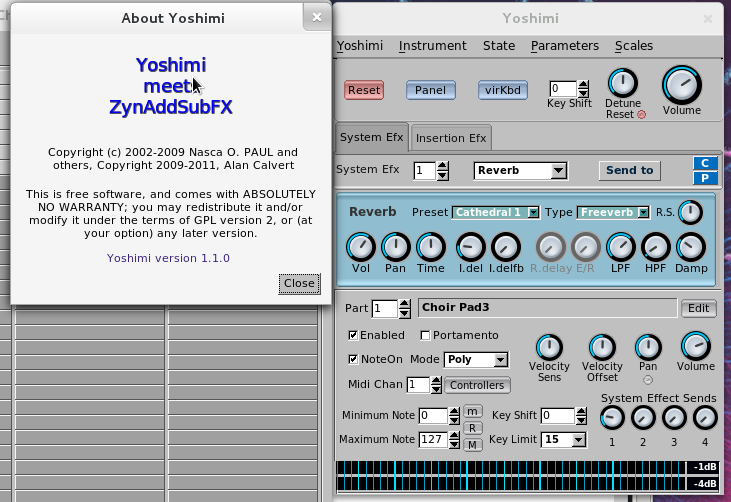This screenshot has width=731, height=502.
Task: Open the Instrument menu
Action: (x=432, y=46)
